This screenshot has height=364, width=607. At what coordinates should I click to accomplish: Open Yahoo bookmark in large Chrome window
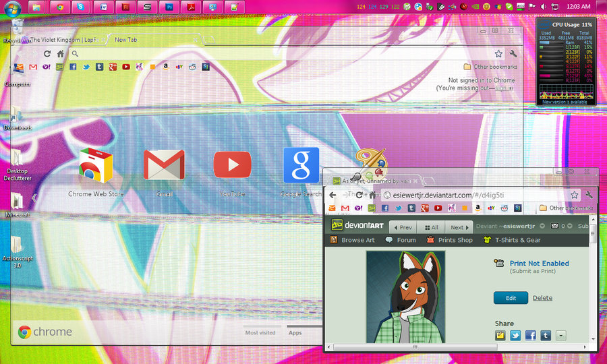coord(47,67)
